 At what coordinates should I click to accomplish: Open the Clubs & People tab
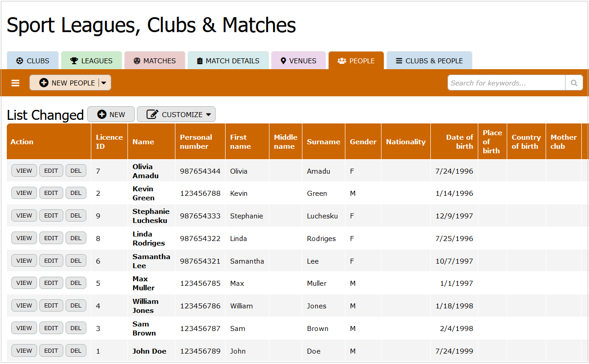coord(429,61)
